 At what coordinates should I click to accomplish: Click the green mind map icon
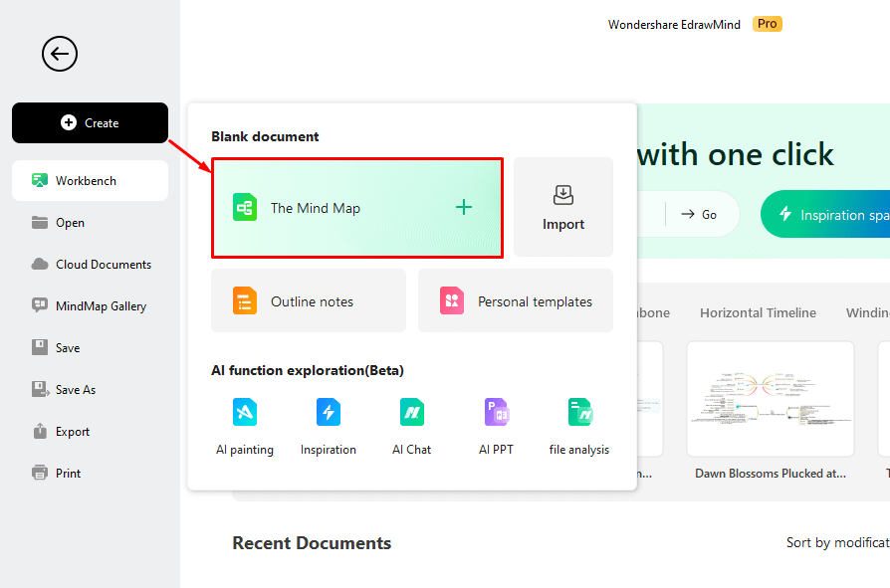(245, 208)
